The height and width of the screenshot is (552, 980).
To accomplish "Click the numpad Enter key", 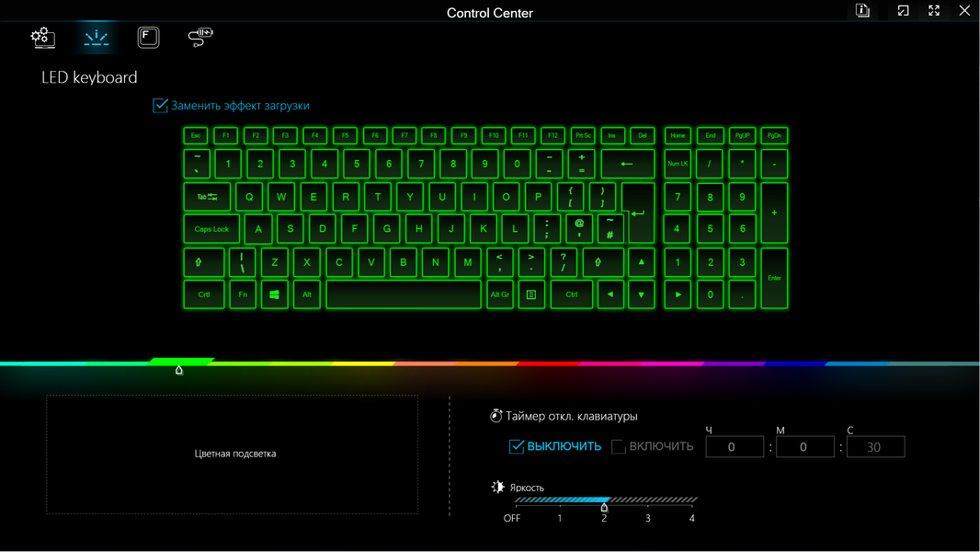I will [x=774, y=278].
